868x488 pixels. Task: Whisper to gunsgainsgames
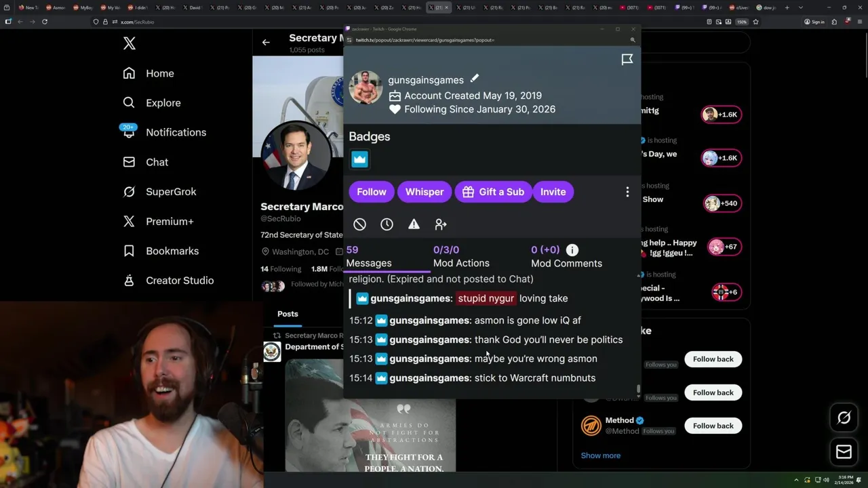click(x=425, y=192)
